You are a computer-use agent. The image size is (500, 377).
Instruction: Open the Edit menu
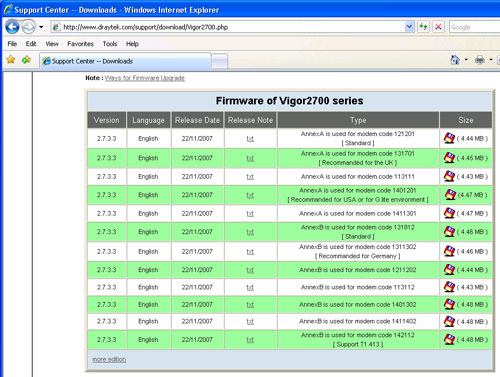coord(31,44)
